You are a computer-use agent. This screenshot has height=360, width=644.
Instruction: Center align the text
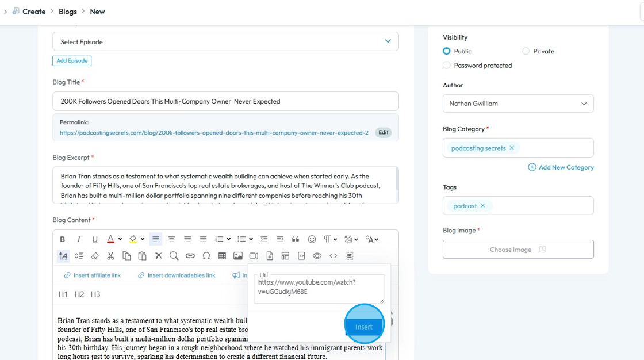tap(172, 239)
